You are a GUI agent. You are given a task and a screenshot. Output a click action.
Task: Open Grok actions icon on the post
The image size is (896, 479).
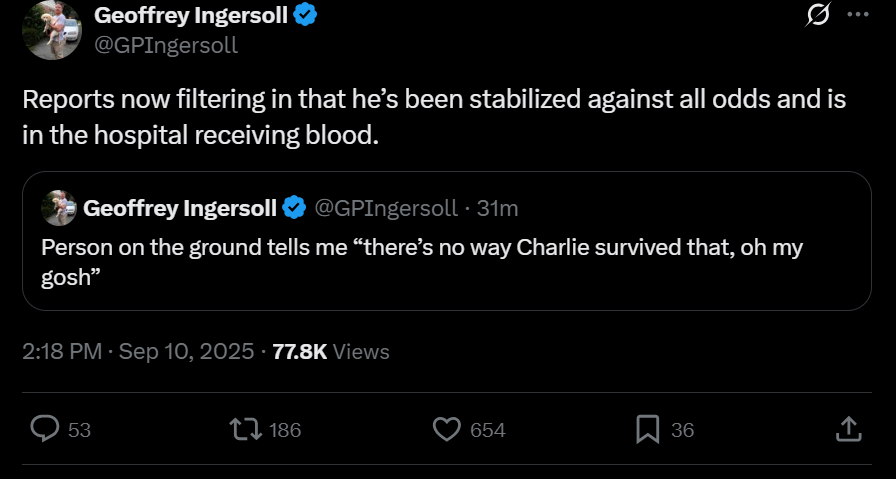click(818, 16)
